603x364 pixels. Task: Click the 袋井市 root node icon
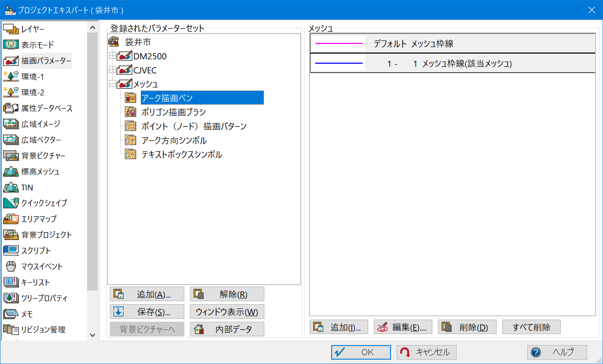113,42
